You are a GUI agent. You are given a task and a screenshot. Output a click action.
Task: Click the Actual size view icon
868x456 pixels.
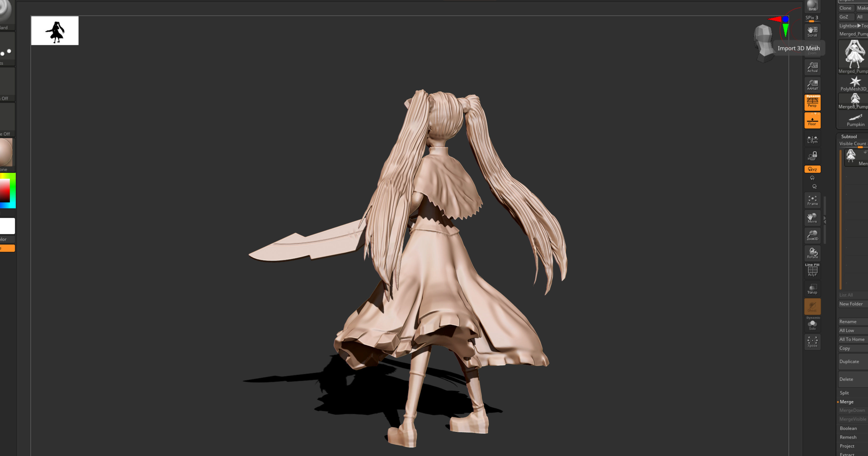pos(812,67)
